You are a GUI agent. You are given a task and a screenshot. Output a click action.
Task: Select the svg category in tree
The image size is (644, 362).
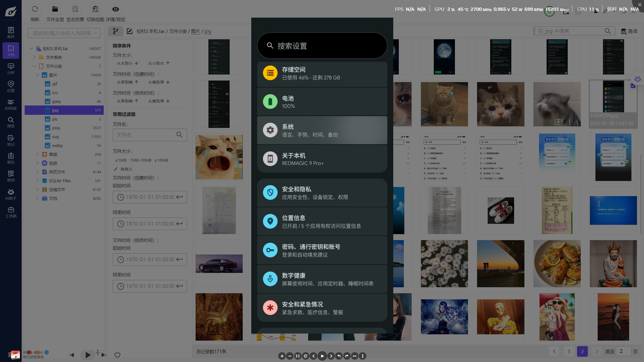[x=64, y=137]
